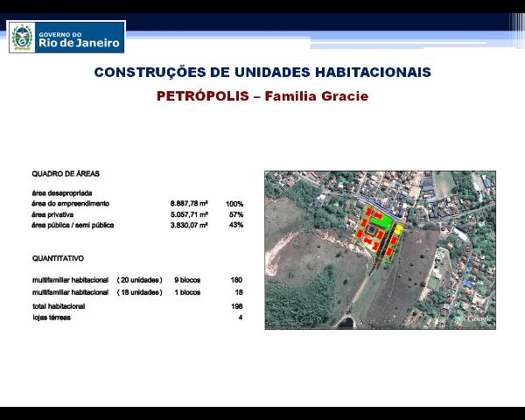
Task: Select the área desapropriada label
Action: point(62,192)
